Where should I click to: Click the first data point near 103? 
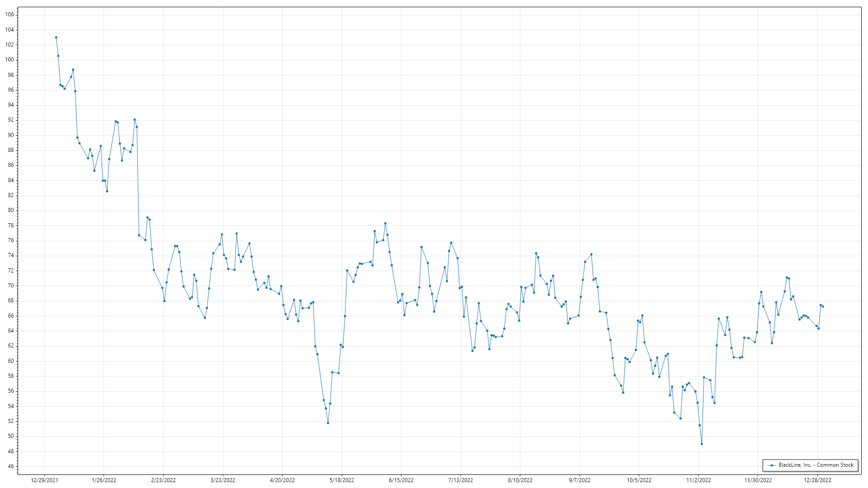point(56,38)
